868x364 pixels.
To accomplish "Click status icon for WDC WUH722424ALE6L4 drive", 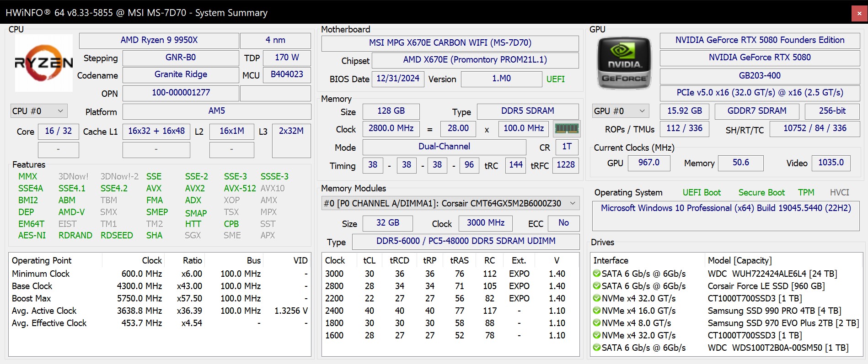I will (596, 274).
